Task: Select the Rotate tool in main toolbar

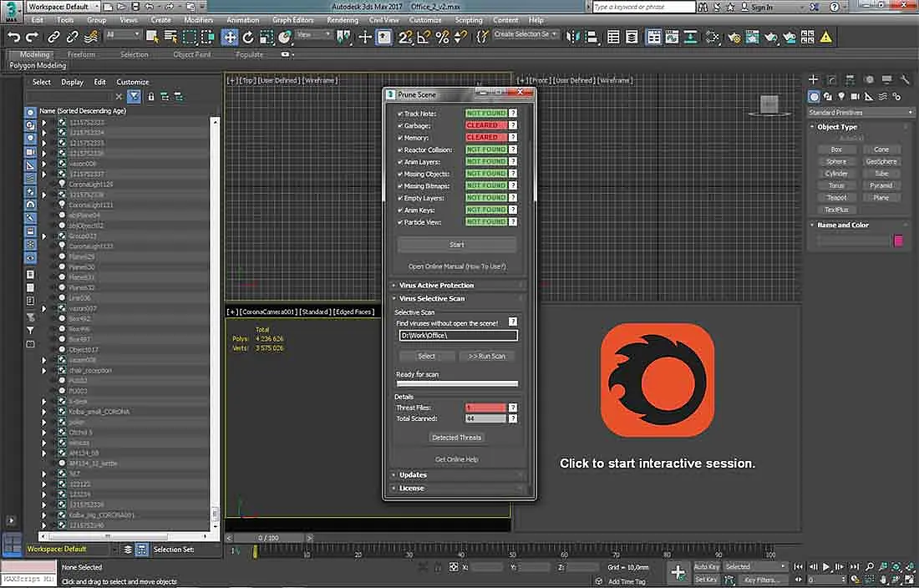Action: [248, 38]
